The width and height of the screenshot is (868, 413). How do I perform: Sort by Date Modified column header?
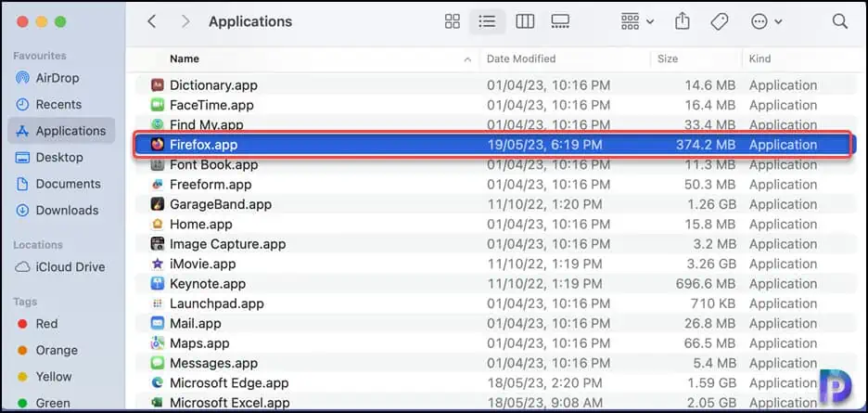pos(521,58)
